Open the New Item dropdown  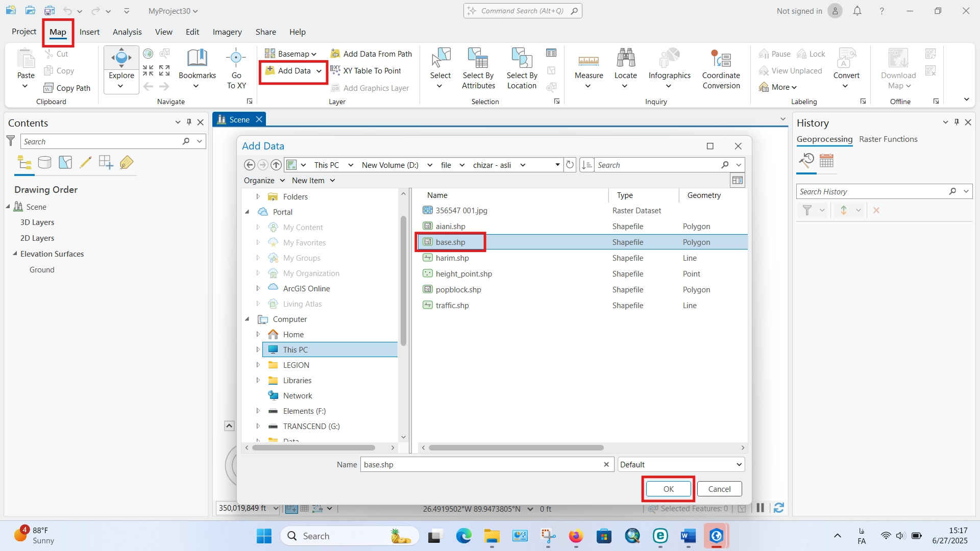click(x=313, y=180)
